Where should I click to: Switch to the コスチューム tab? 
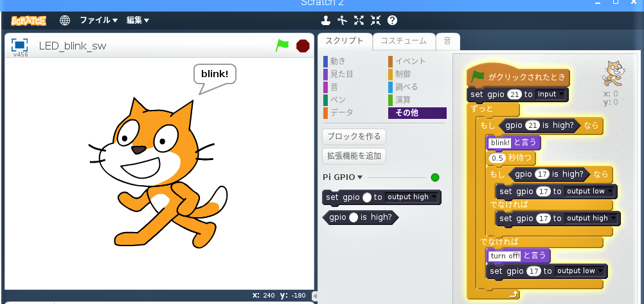(404, 41)
